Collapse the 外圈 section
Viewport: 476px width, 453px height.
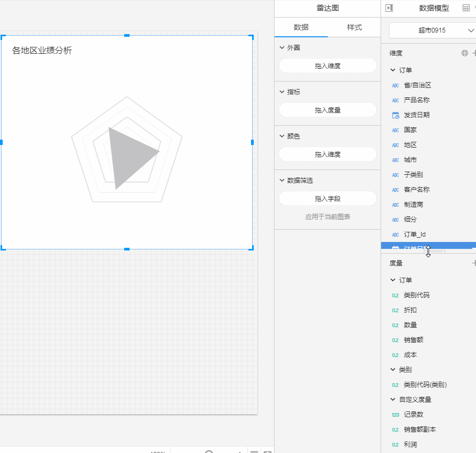tap(282, 47)
